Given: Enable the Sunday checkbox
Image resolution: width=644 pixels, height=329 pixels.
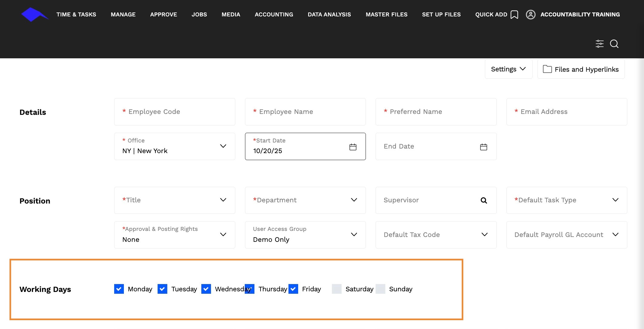Looking at the screenshot, I should 380,289.
